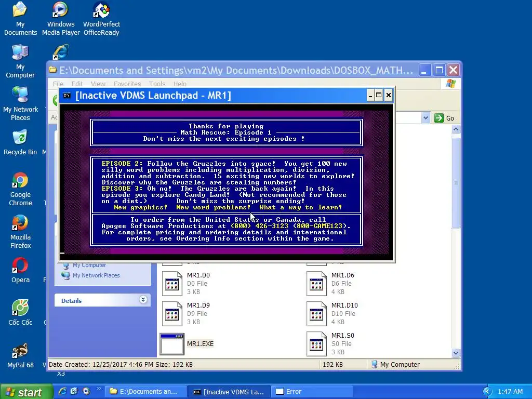Viewport: 532px width, 399px height.
Task: Click the Explorer window folder title icon
Action: (x=52, y=70)
